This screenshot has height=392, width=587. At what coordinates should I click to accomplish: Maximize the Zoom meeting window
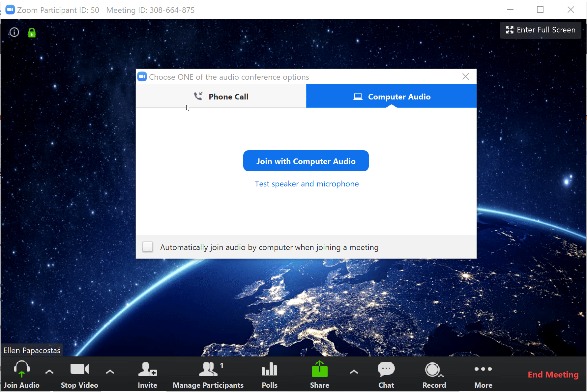(540, 10)
